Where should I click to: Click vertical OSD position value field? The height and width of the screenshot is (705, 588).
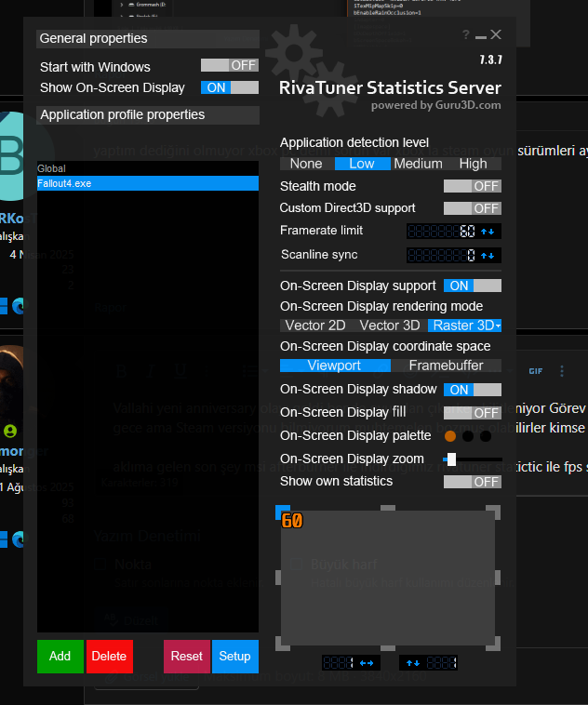(441, 663)
